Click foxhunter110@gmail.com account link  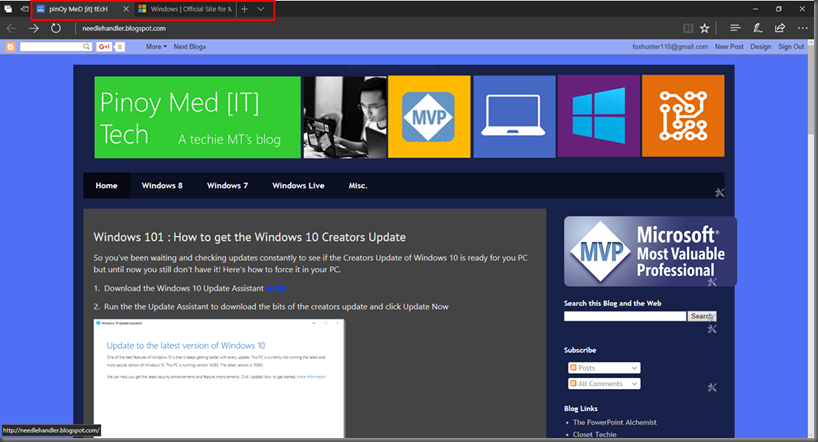pos(670,46)
